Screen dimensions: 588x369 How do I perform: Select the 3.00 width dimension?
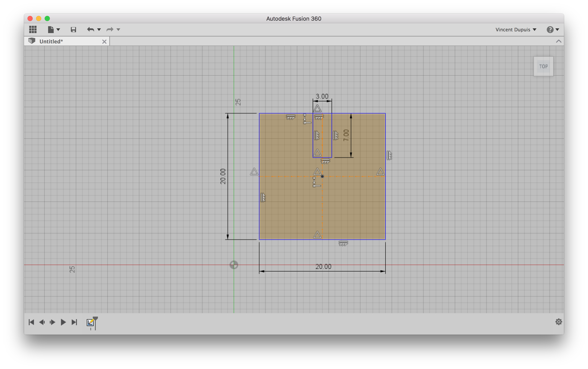point(322,96)
